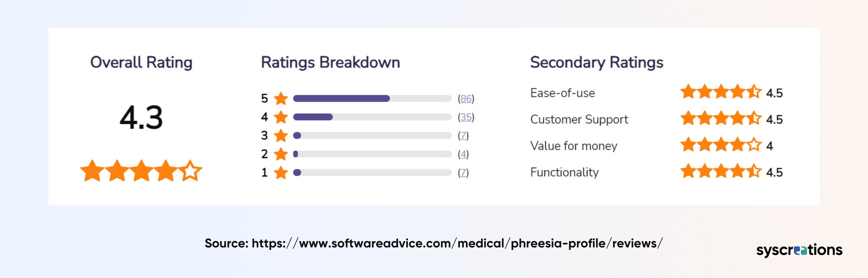Click the star icon beside rating 3

pyautogui.click(x=281, y=135)
